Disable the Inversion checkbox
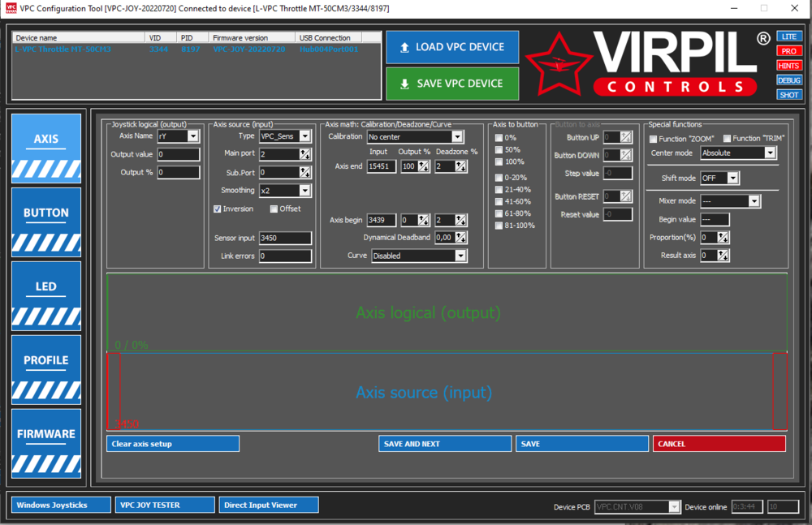812x525 pixels. click(x=217, y=209)
